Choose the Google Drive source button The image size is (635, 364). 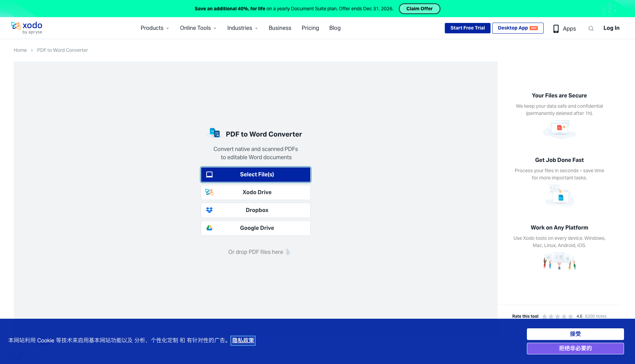tap(256, 228)
